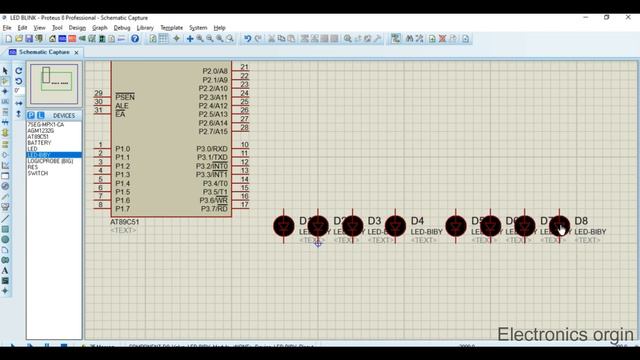Open the File menu
This screenshot has height=360, width=640.
point(7,28)
